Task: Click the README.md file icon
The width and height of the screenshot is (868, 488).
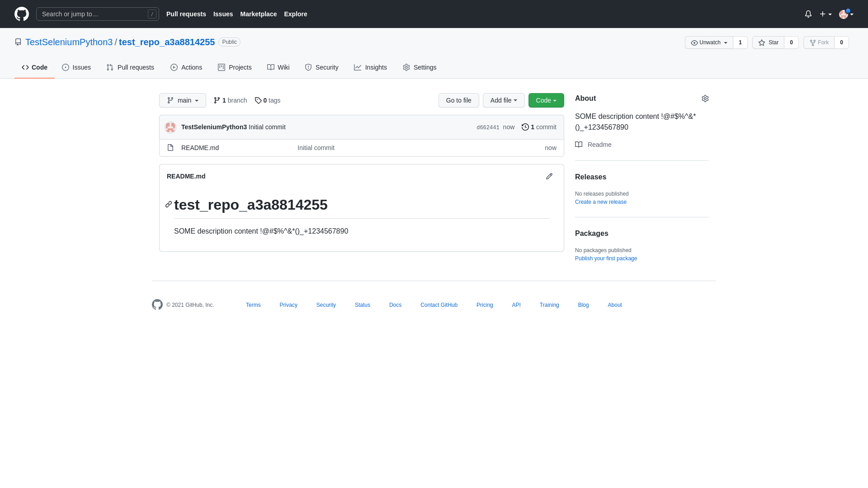Action: click(x=170, y=148)
